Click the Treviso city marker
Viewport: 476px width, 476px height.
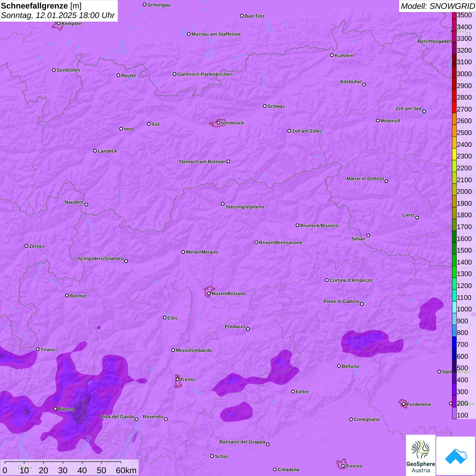point(343,466)
